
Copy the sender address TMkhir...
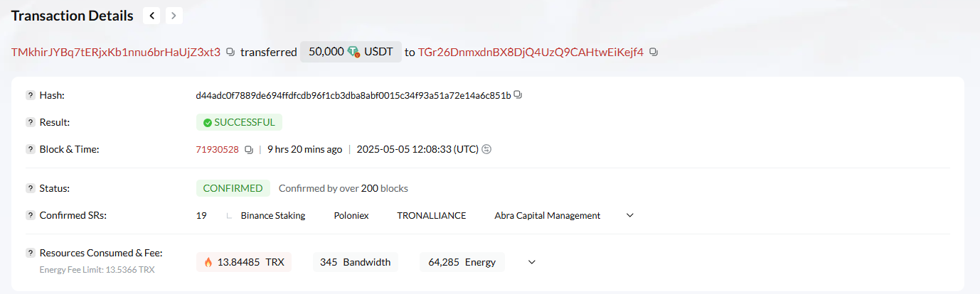pos(230,53)
